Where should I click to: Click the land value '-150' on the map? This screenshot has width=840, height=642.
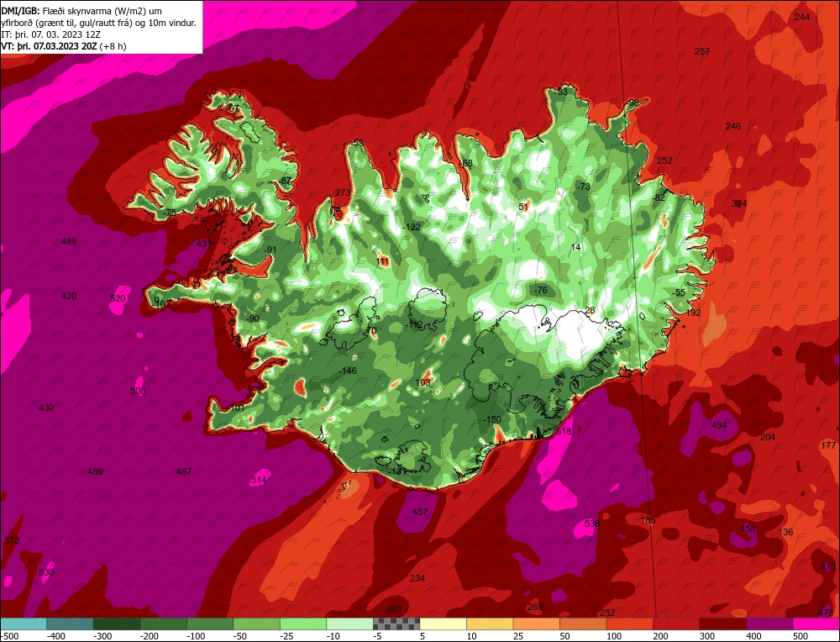coord(491,419)
